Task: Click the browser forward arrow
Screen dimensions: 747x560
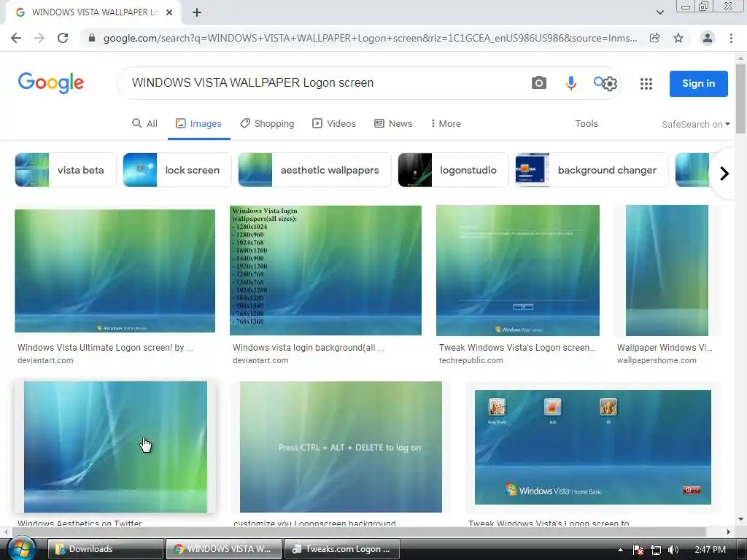Action: pyautogui.click(x=39, y=38)
